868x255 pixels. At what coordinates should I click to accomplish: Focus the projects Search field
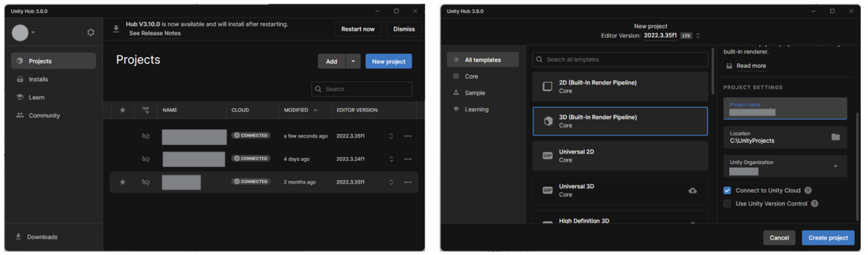[361, 89]
